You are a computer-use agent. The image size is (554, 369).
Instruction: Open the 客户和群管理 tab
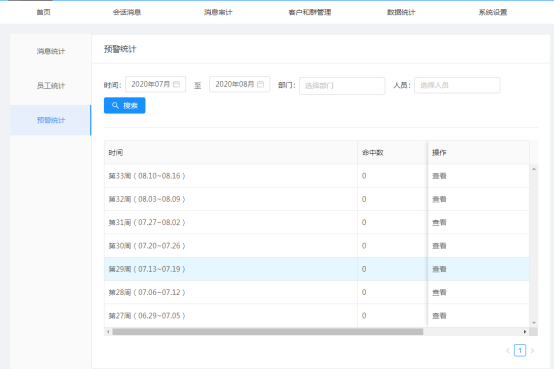[310, 12]
